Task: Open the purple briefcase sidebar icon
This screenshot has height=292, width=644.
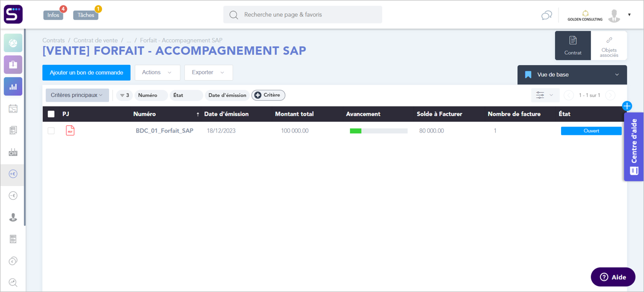Action: coord(13,65)
